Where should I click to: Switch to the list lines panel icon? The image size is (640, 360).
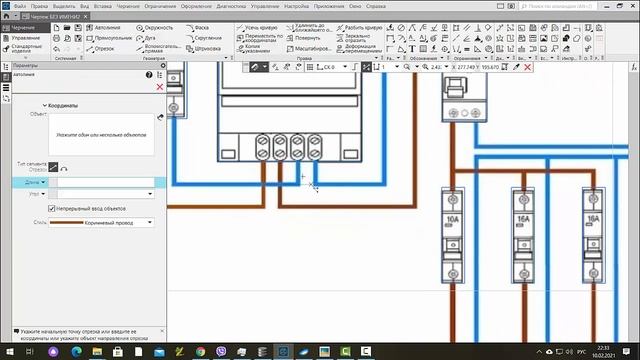(x=6, y=88)
